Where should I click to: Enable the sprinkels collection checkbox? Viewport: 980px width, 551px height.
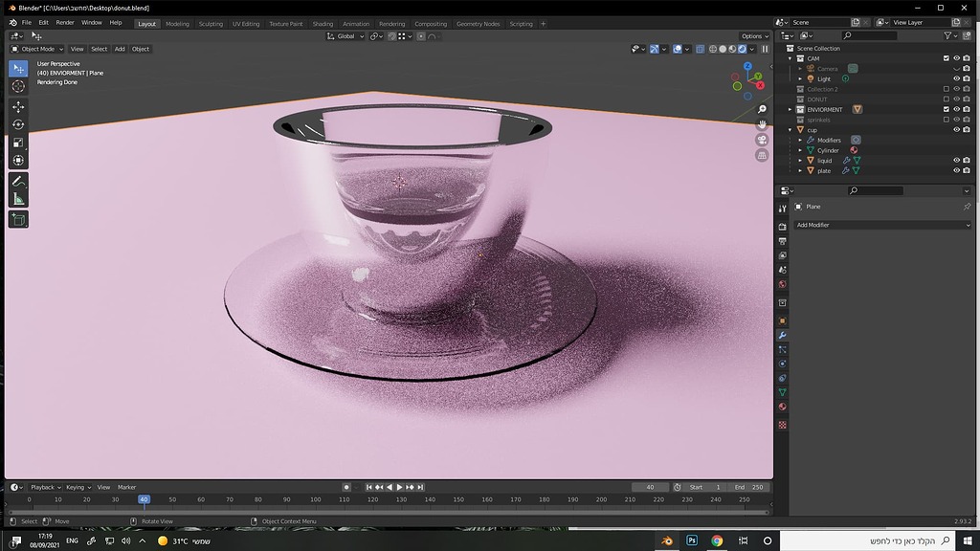(947, 120)
